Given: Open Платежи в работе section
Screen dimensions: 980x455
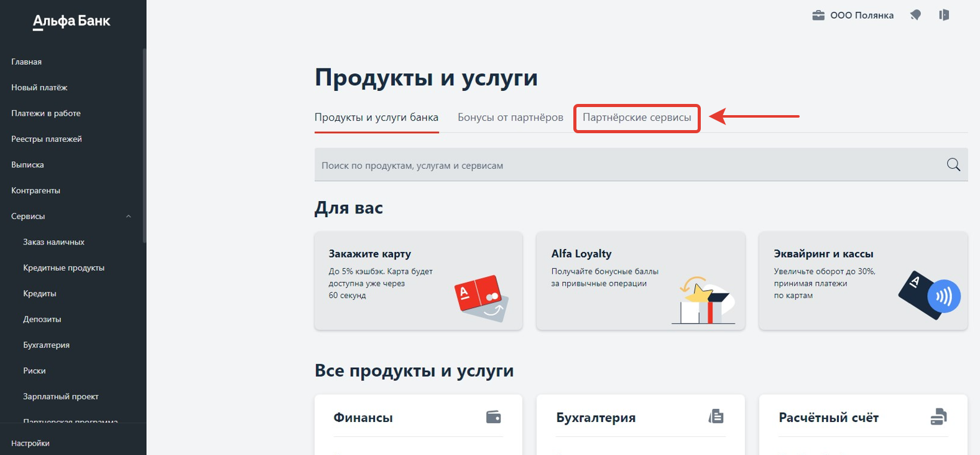Looking at the screenshot, I should click(46, 113).
